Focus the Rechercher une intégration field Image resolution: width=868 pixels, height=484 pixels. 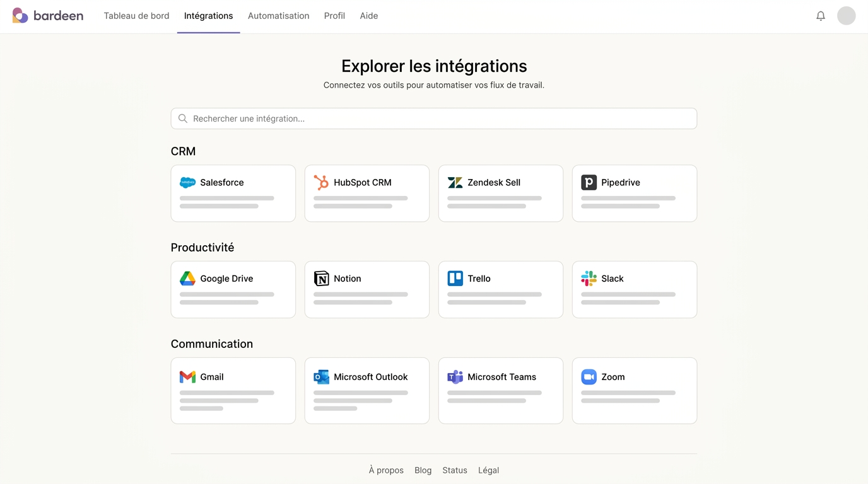434,118
